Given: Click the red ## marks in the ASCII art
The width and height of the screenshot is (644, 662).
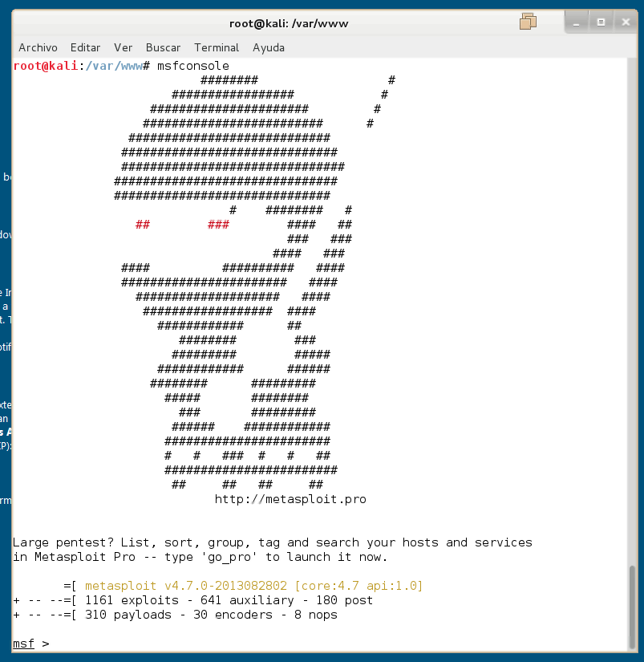Looking at the screenshot, I should pyautogui.click(x=143, y=225).
